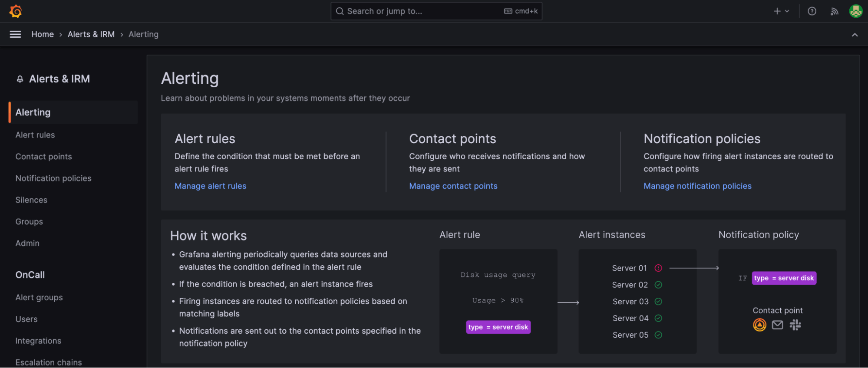Click the Disk usage query text
Screen dimensions: 868x368
tap(498, 275)
